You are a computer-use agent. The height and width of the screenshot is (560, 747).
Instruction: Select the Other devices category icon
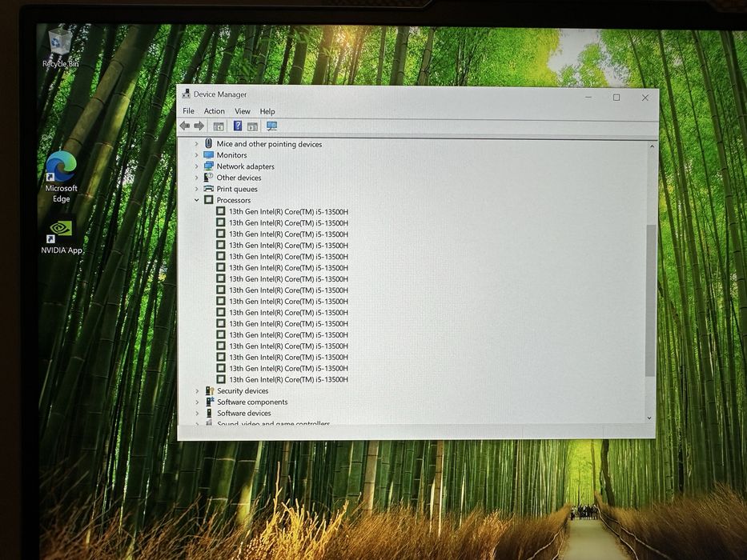pyautogui.click(x=208, y=177)
